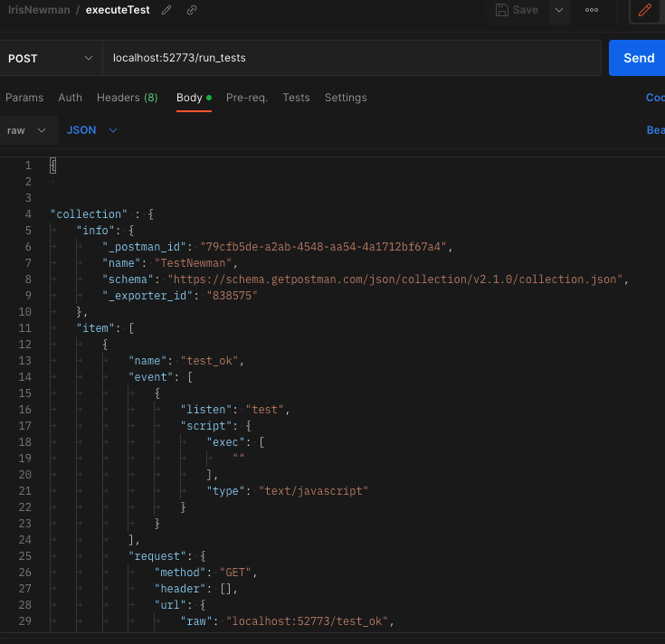The width and height of the screenshot is (665, 644).
Task: Click in the request URL field
Action: pos(353,58)
